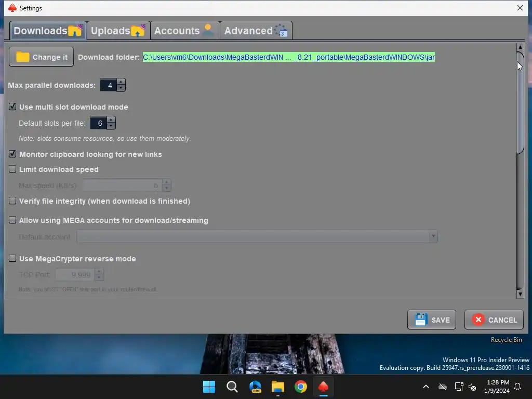Close the Settings window
This screenshot has width=532, height=399.
520,8
